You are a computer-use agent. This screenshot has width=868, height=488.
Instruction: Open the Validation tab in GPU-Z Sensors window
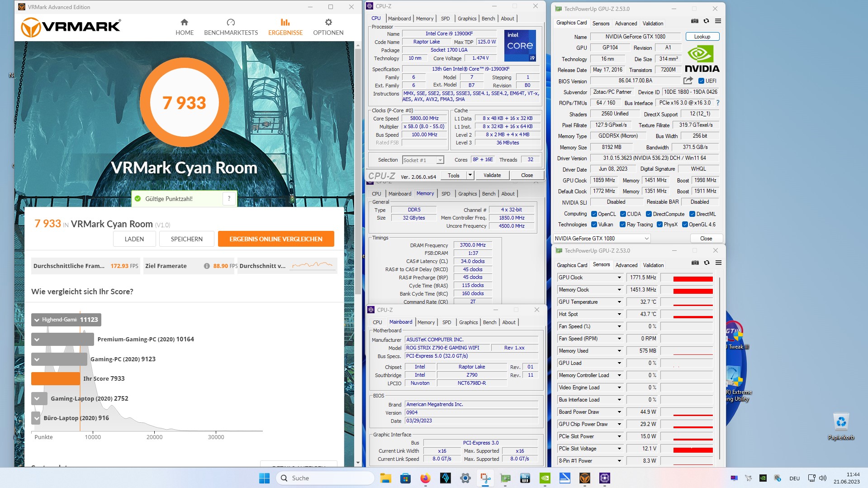click(653, 265)
